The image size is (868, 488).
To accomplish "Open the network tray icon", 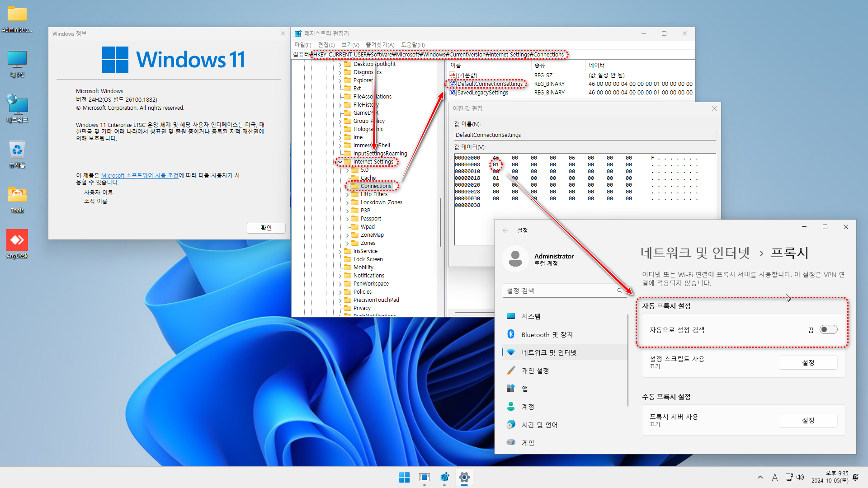I will click(x=789, y=477).
